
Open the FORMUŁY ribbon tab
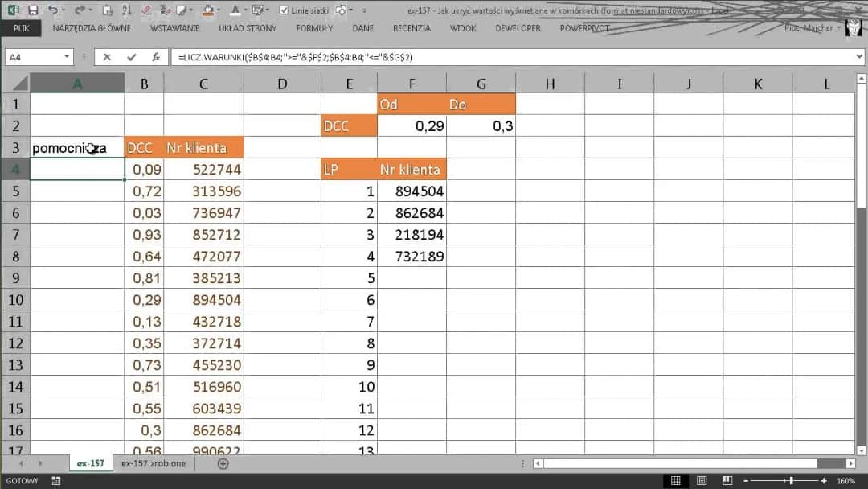(x=314, y=28)
